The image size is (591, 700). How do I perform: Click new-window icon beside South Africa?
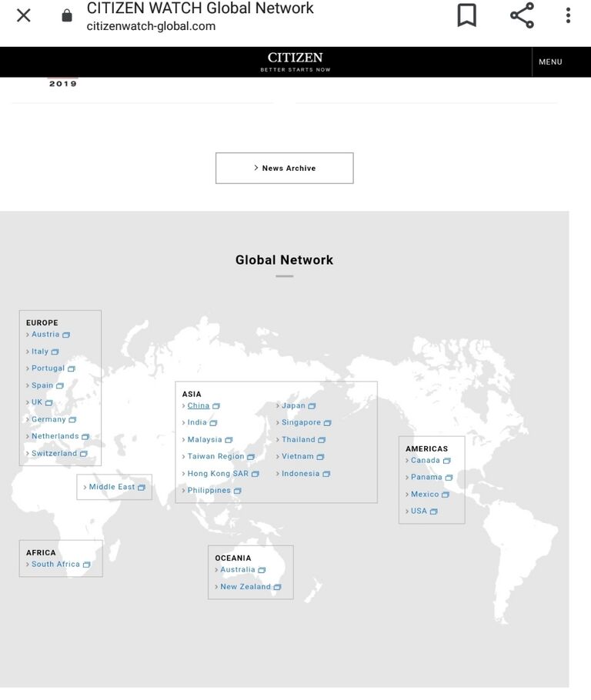[87, 565]
